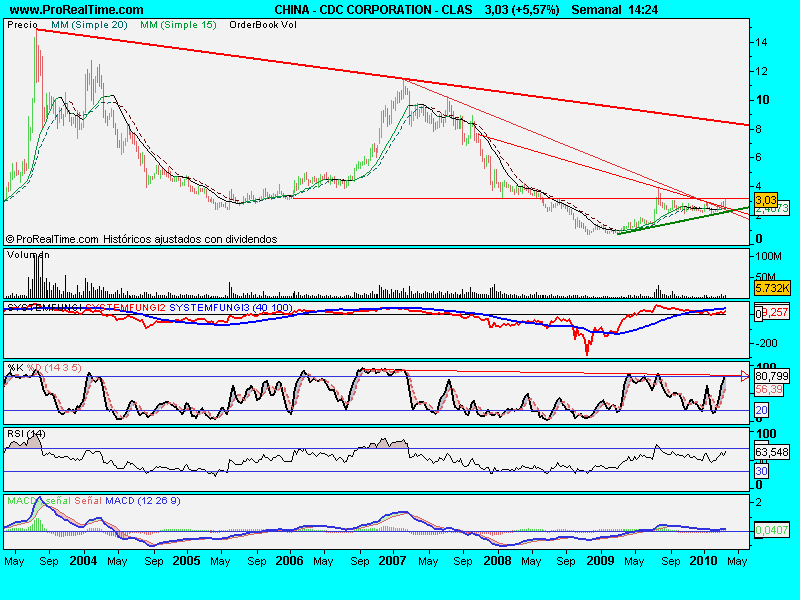800x600 pixels.
Task: Click the 2007 label on time axis
Action: (x=392, y=561)
